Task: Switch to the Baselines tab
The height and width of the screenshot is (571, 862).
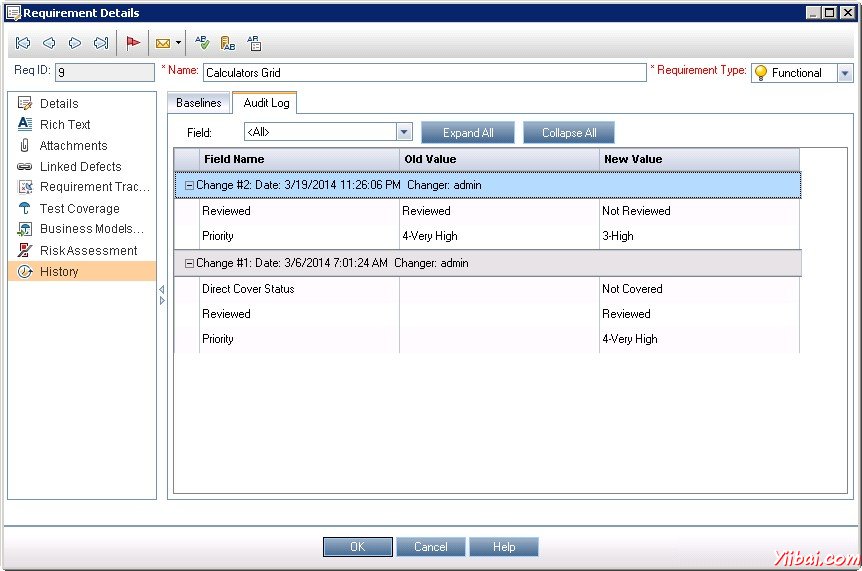Action: pyautogui.click(x=199, y=103)
